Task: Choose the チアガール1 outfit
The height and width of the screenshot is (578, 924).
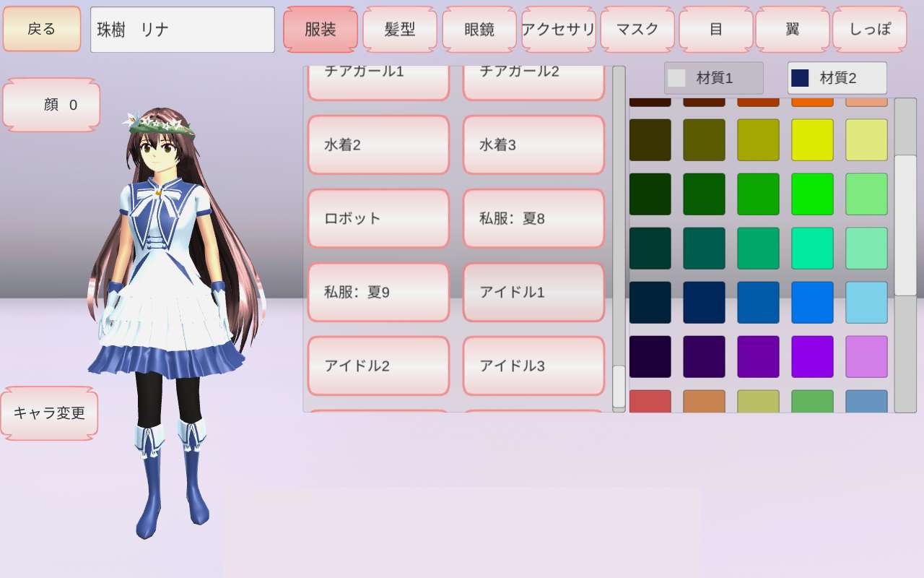Action: [x=379, y=82]
